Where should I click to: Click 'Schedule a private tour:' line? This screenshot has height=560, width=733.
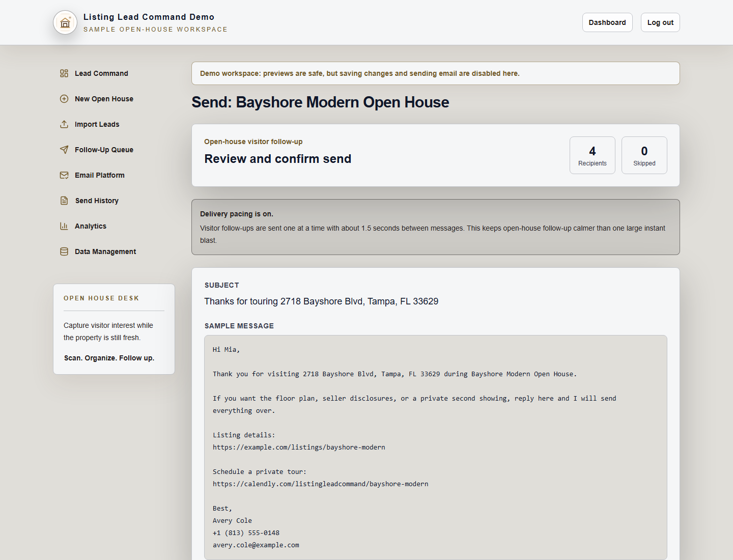pyautogui.click(x=260, y=471)
